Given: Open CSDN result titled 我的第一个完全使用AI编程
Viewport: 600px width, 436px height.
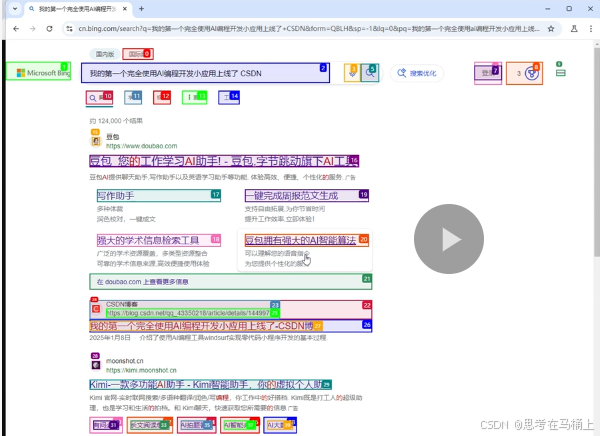Looking at the screenshot, I should point(206,326).
